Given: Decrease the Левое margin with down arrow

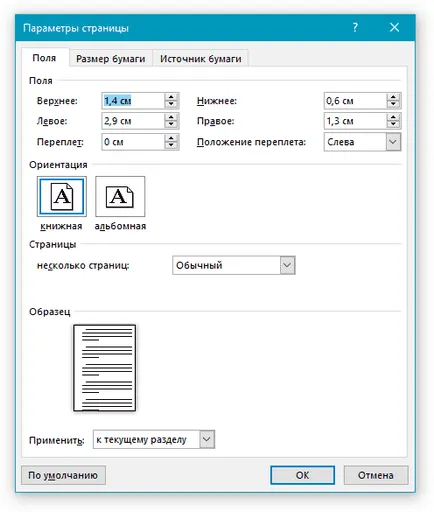Looking at the screenshot, I should [x=171, y=125].
